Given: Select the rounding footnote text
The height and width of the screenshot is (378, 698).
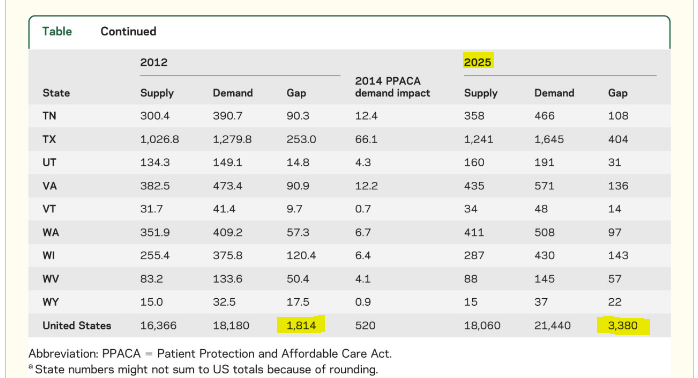Looking at the screenshot, I should point(203,369).
